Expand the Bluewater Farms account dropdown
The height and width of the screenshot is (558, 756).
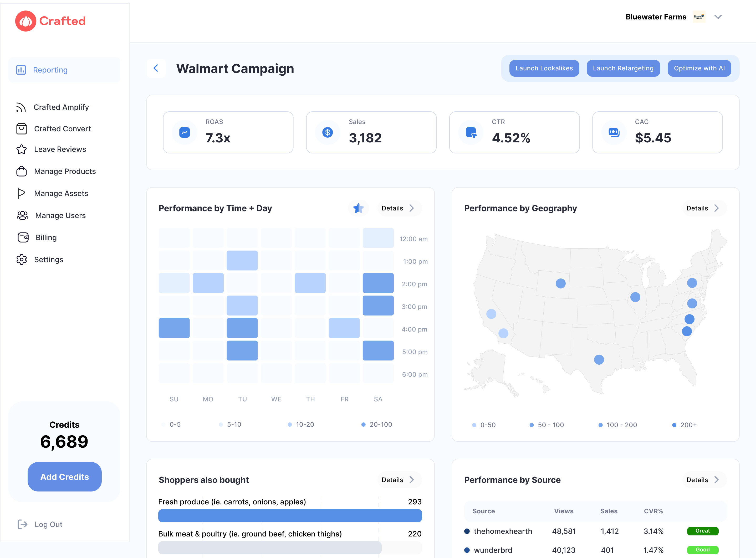click(718, 17)
